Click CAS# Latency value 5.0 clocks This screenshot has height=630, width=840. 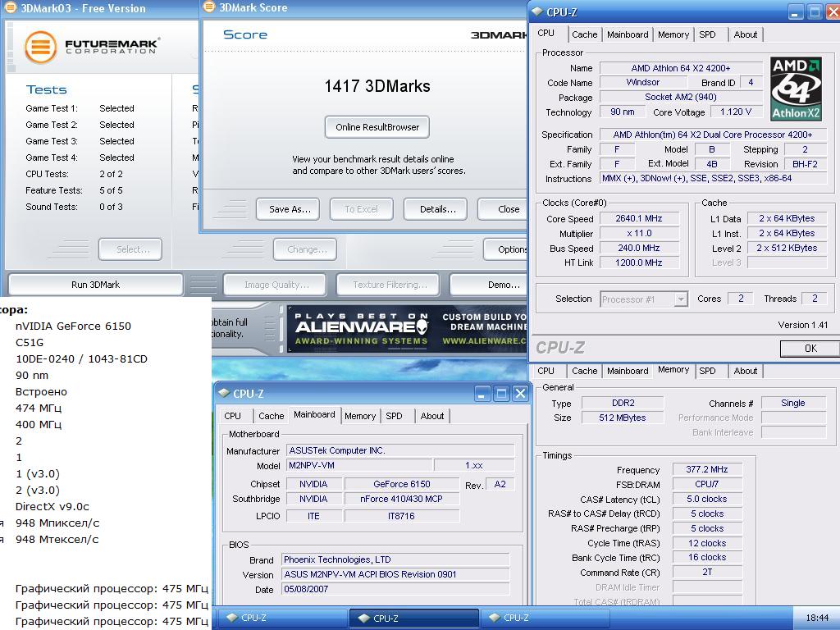[x=706, y=499]
